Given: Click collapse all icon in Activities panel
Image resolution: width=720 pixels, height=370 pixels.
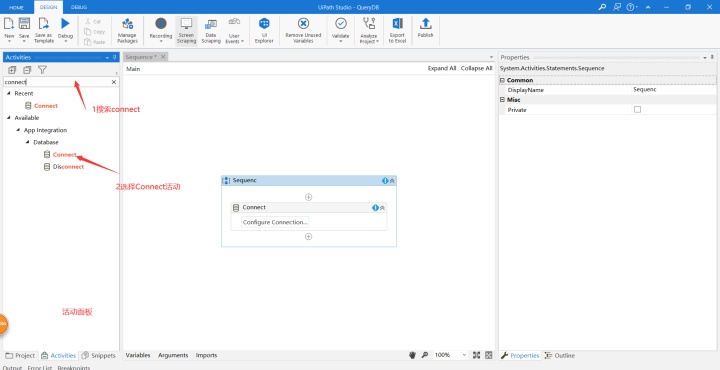Looking at the screenshot, I should (27, 70).
